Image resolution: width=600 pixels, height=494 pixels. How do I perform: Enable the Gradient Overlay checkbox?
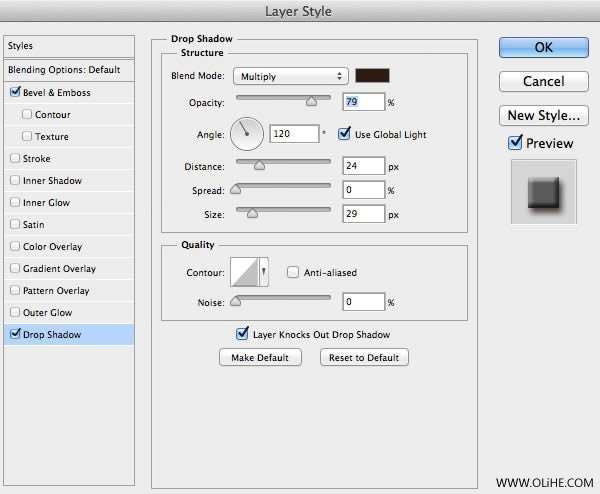(15, 268)
